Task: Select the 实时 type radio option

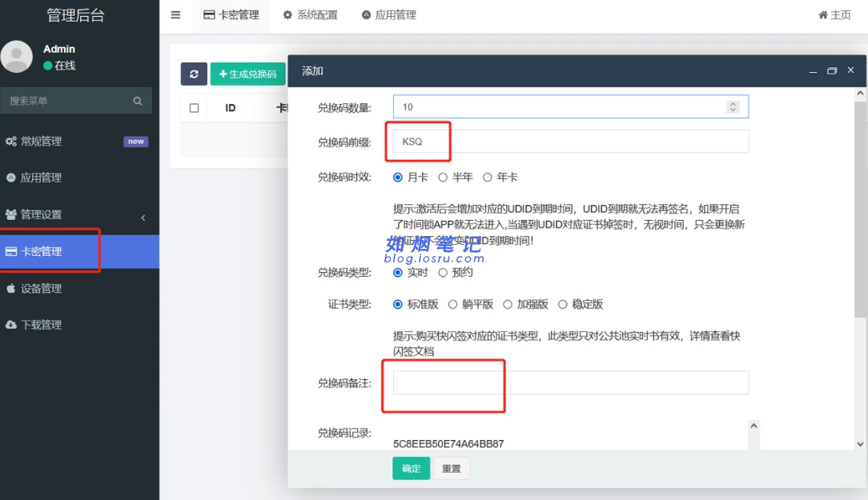Action: click(397, 273)
